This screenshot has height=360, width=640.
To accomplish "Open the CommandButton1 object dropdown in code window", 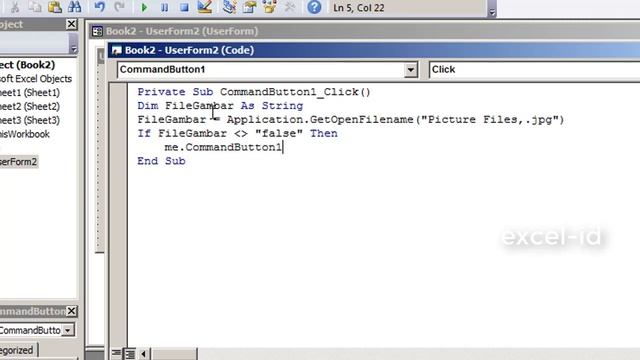I will tap(411, 70).
